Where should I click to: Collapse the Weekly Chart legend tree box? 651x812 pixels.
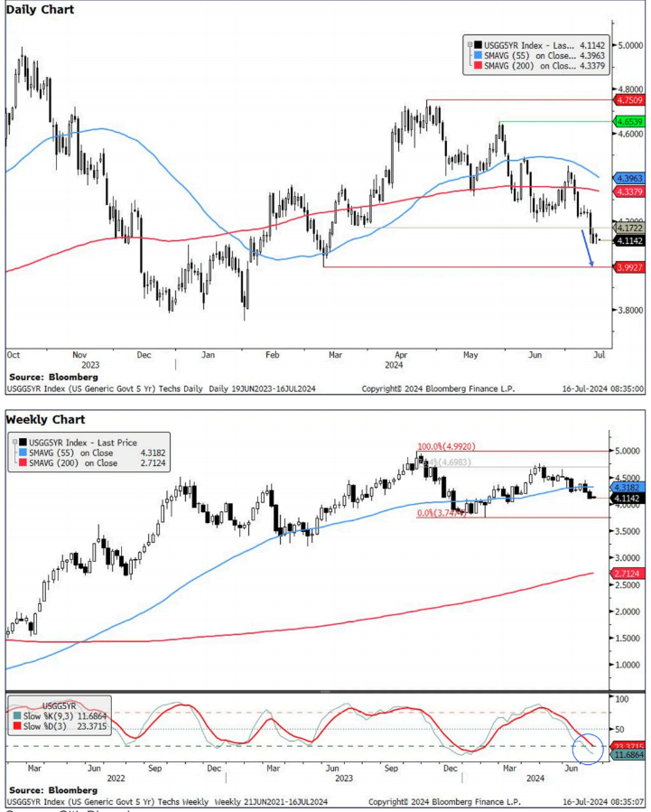[x=14, y=443]
